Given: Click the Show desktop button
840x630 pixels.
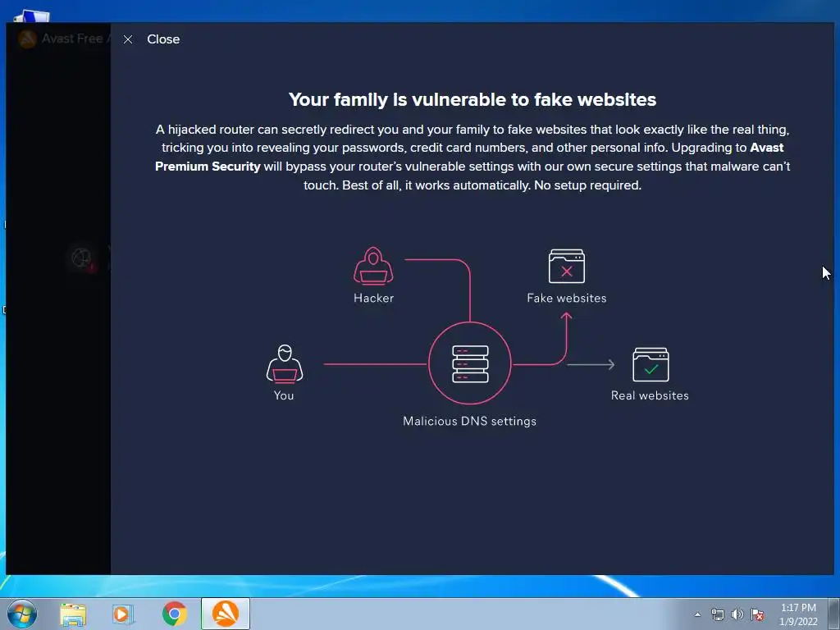Looking at the screenshot, I should coord(834,614).
